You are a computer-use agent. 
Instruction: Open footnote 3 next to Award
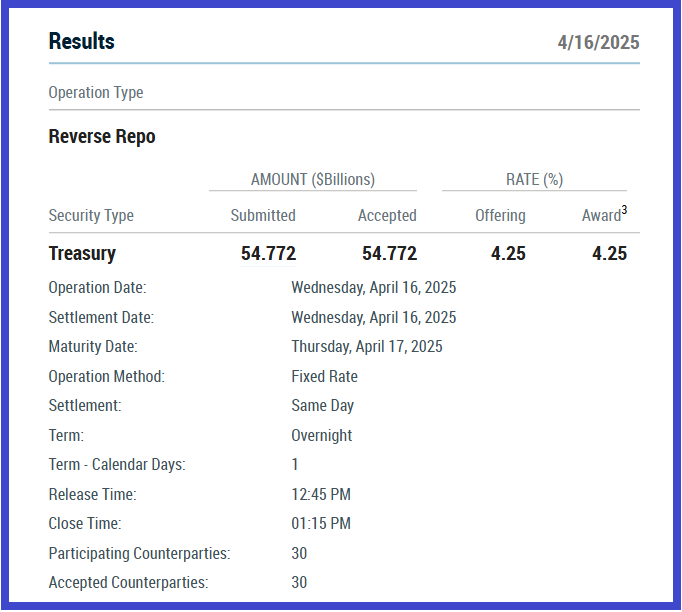[x=624, y=210]
